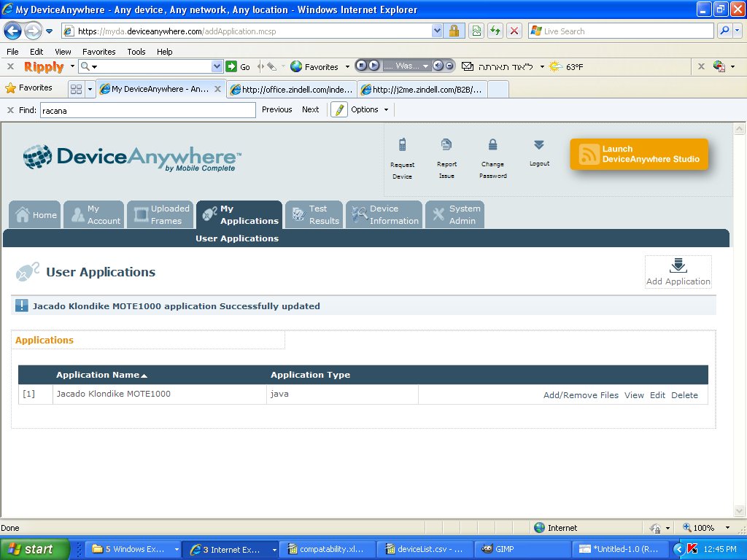Click the radio player play button
The width and height of the screenshot is (747, 560).
374,66
